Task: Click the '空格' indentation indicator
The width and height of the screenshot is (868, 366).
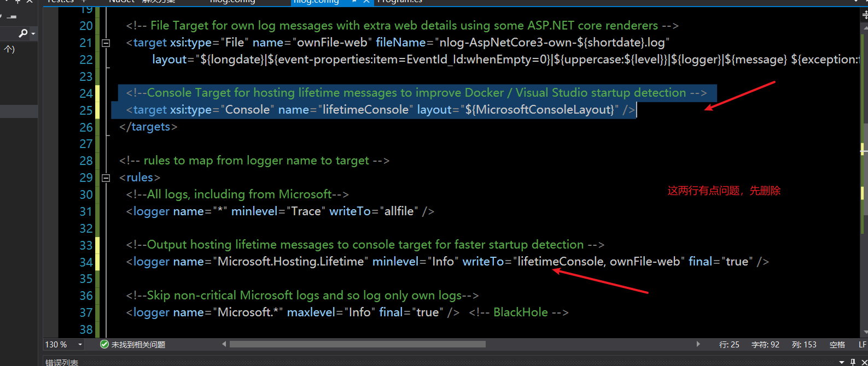Action: pyautogui.click(x=837, y=345)
